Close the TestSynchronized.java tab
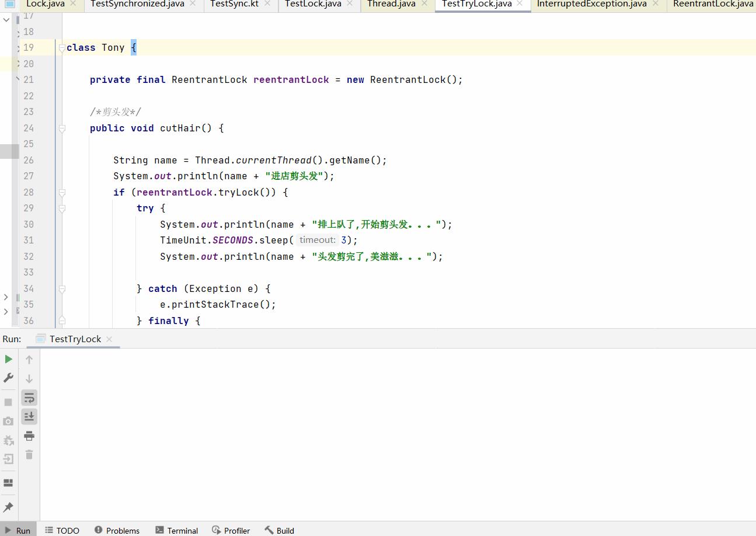This screenshot has width=756, height=536. click(193, 4)
